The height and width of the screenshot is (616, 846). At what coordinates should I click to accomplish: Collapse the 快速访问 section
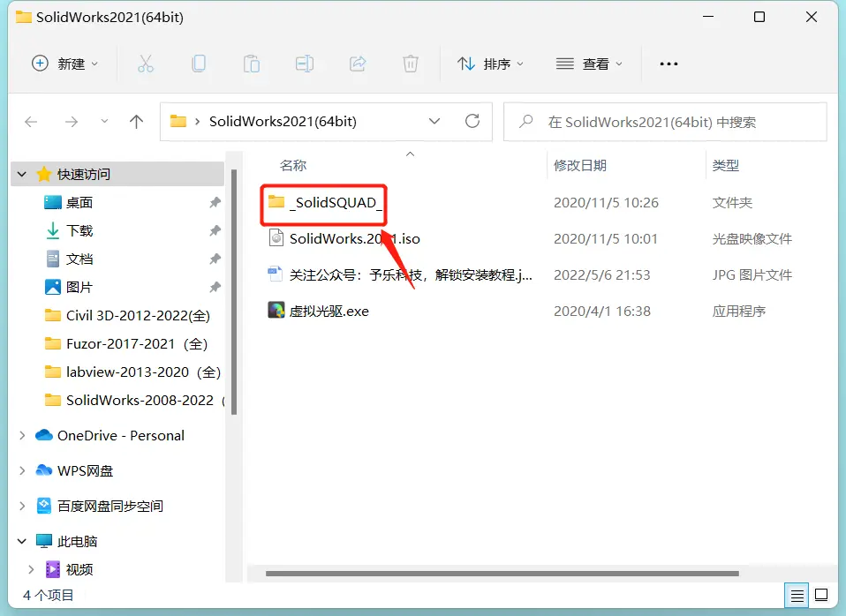click(21, 174)
